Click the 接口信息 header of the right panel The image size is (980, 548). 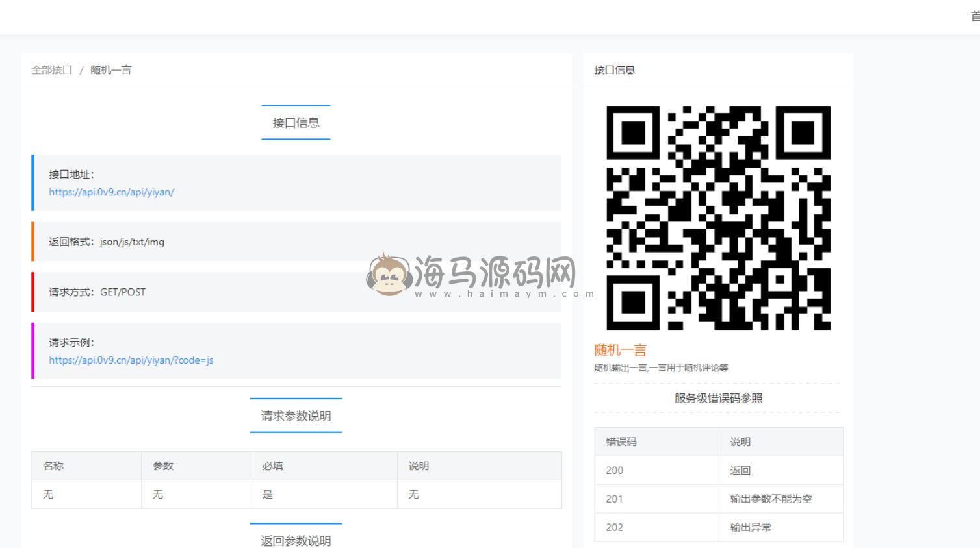(x=614, y=70)
